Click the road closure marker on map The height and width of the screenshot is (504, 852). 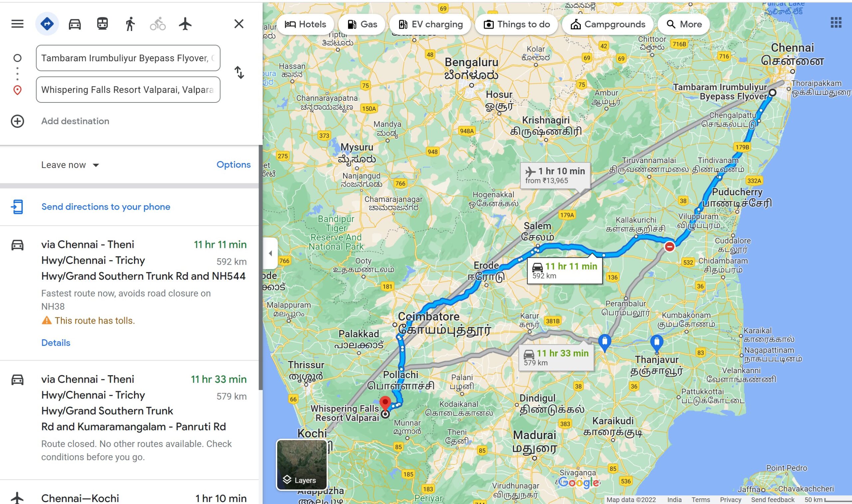(x=669, y=247)
